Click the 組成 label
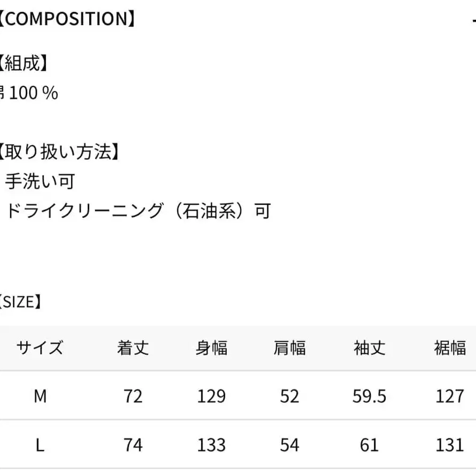This screenshot has height=476, width=476. [x=23, y=64]
